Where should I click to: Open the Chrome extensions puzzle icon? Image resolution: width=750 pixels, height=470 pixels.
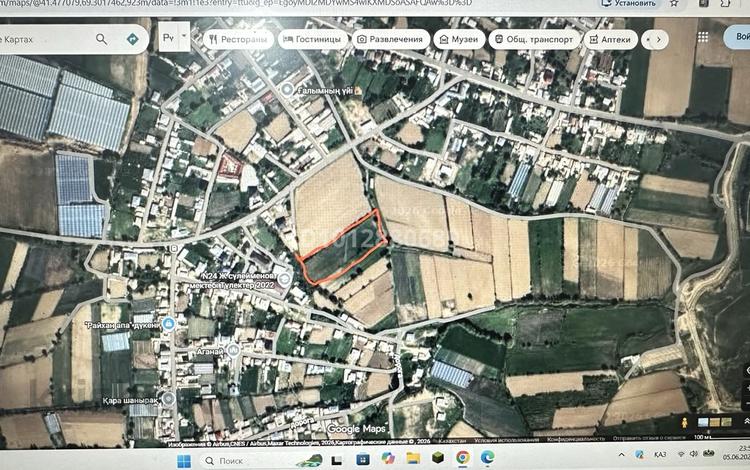726,4
